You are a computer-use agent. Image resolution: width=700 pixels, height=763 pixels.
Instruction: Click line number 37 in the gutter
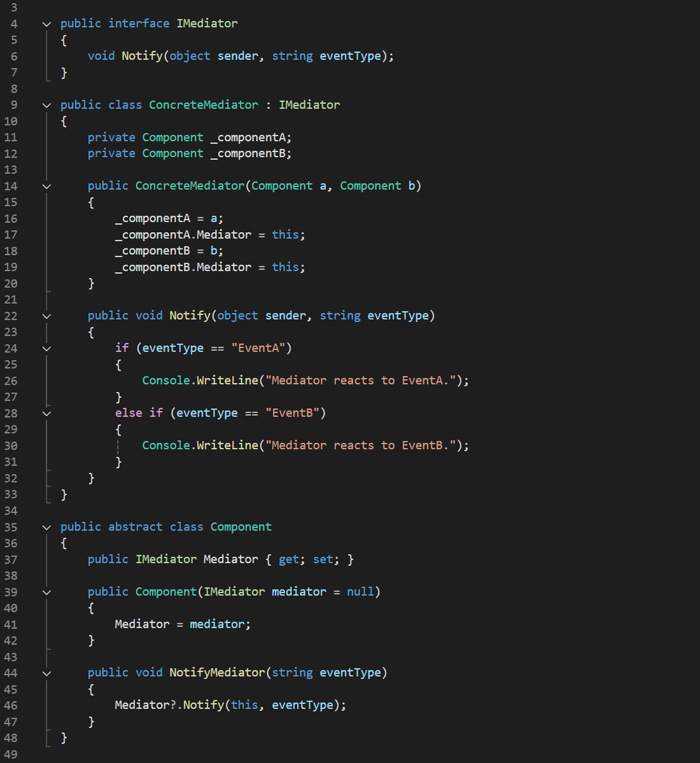coord(11,559)
